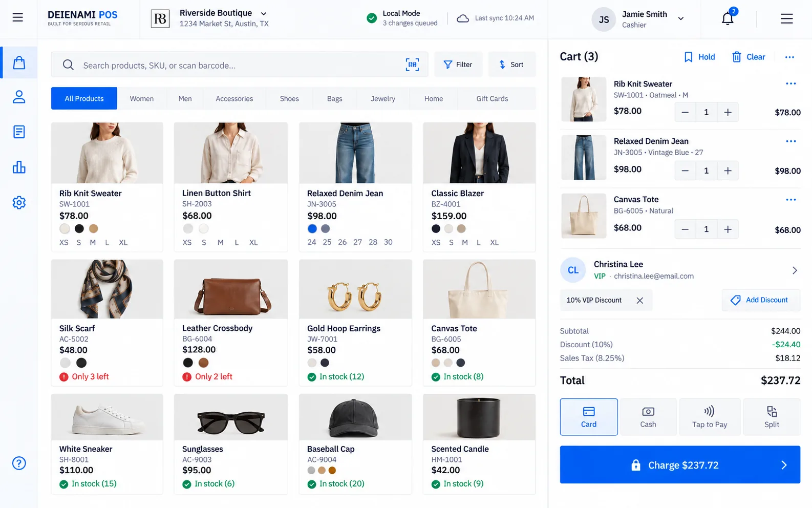Open options for Canvas Tote cart item
Screen dimensions: 812x508
[x=790, y=199]
